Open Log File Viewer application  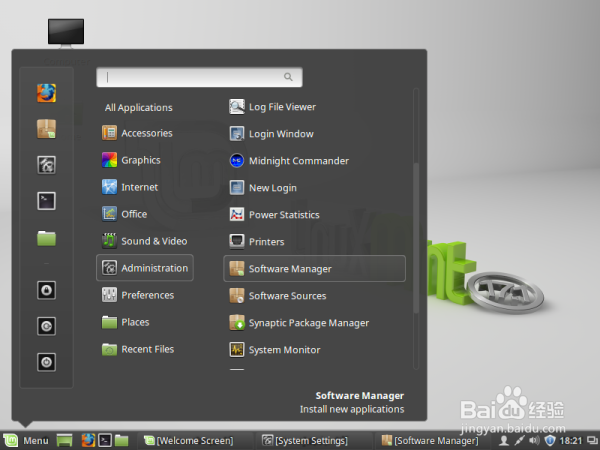(x=314, y=107)
